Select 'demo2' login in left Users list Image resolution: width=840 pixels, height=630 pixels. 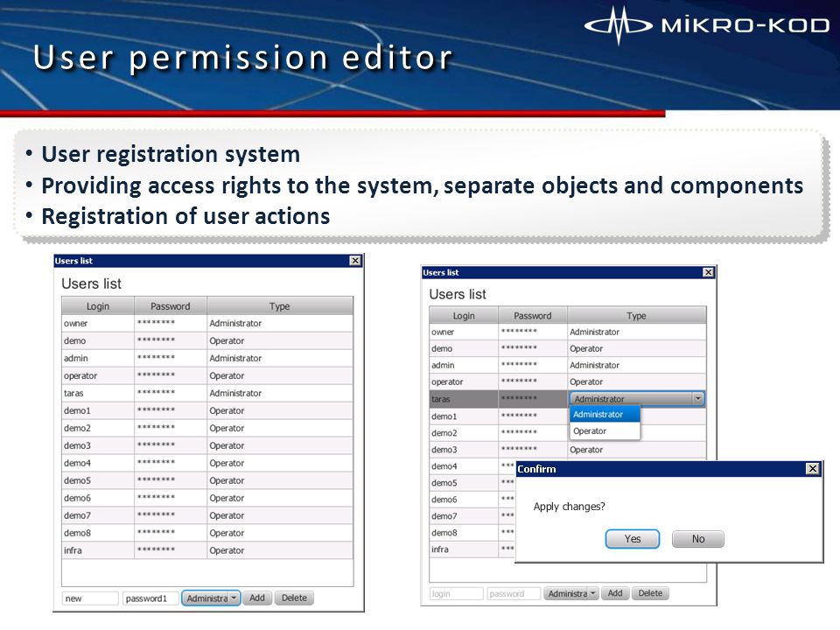pyautogui.click(x=77, y=428)
